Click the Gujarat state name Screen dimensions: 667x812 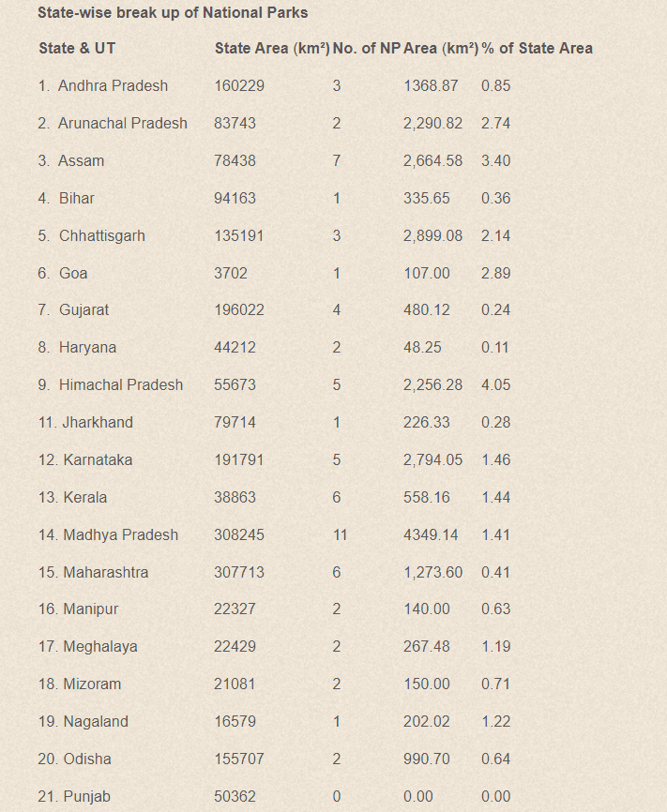click(x=83, y=309)
